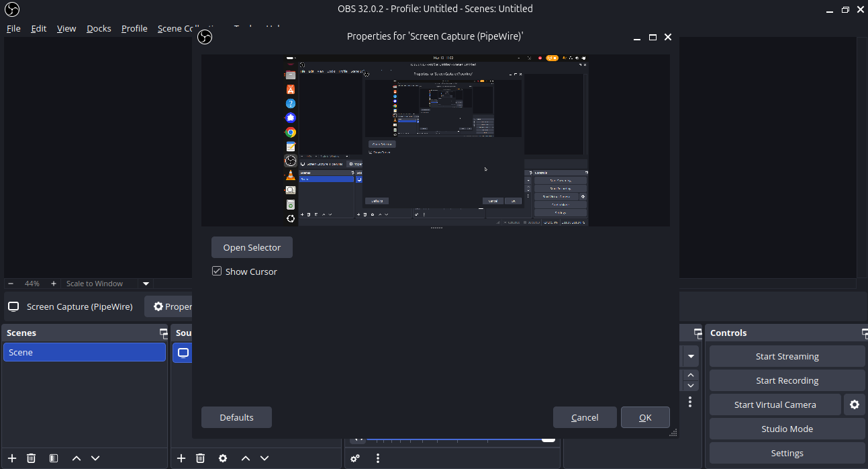Expand the transition type dropdown arrow
The height and width of the screenshot is (469, 868).
click(x=691, y=356)
